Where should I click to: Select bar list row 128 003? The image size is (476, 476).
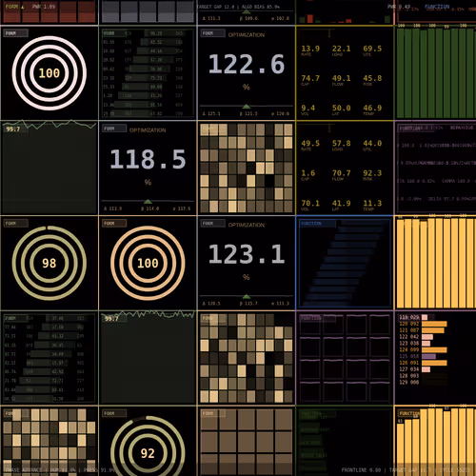[409, 376]
